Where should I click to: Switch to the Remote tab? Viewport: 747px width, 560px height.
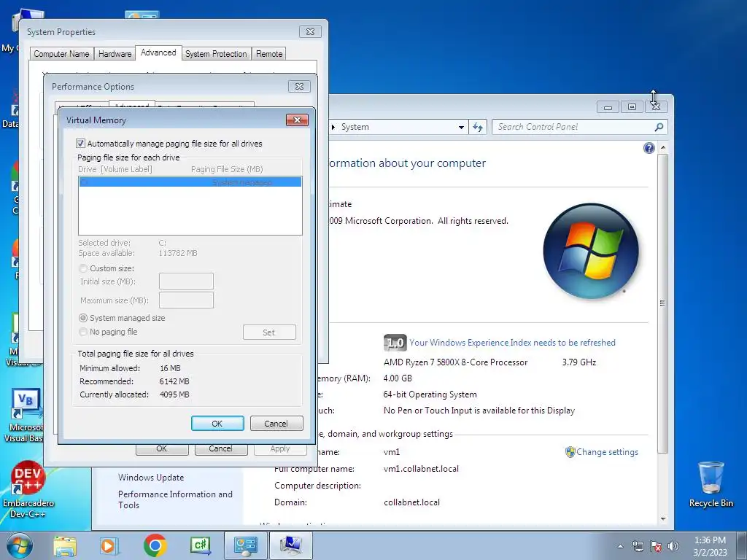coord(269,54)
